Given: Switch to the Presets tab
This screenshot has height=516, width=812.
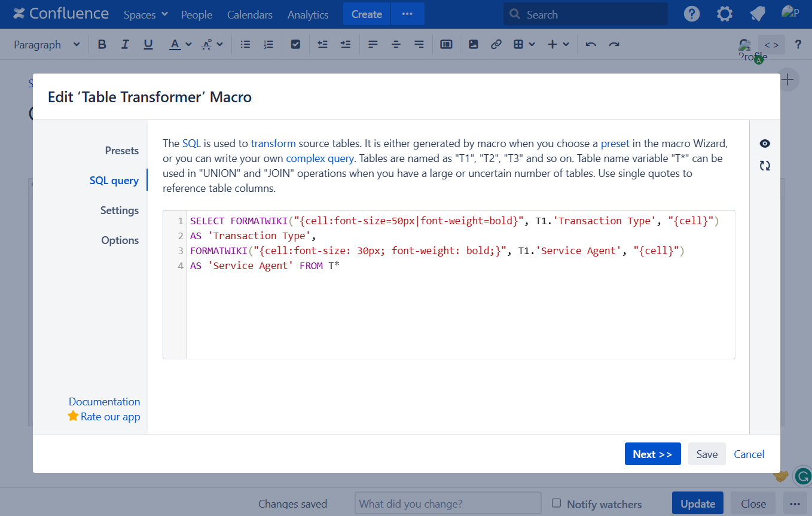Looking at the screenshot, I should point(121,151).
